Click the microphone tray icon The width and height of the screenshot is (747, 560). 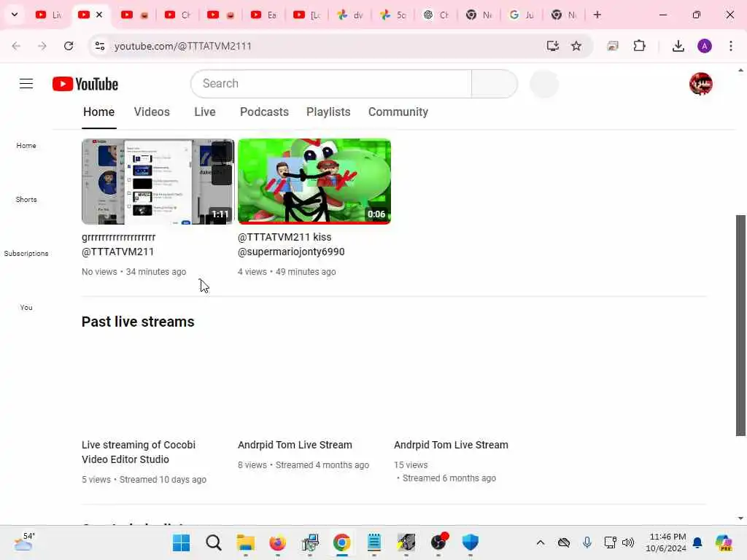(x=587, y=542)
